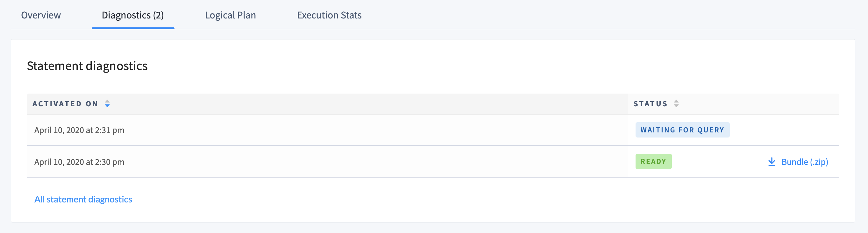Switch to the Logical Plan tab
Screen dimensions: 868x233
click(230, 15)
